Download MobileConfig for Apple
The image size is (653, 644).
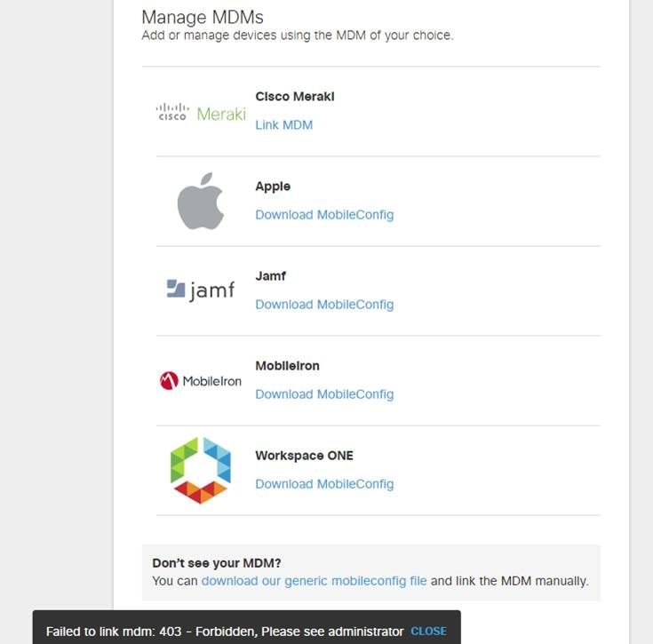point(324,215)
